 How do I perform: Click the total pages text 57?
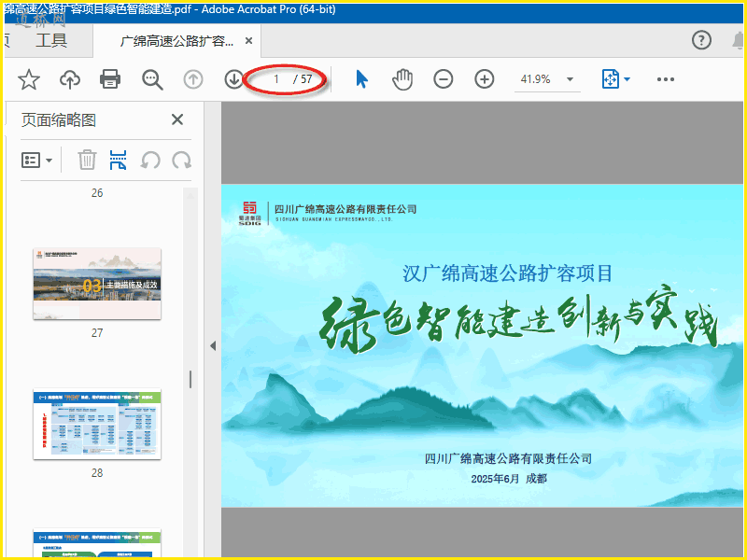306,79
